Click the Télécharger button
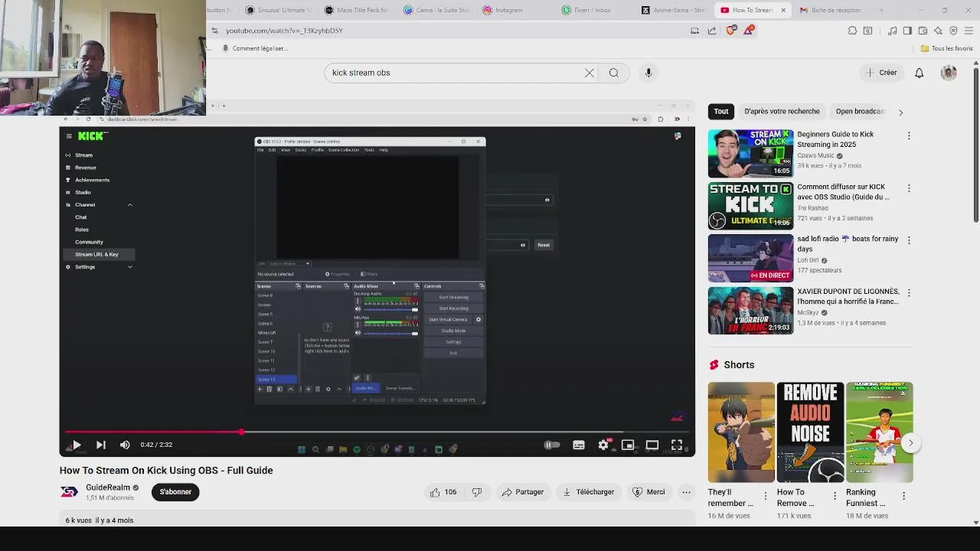 588,492
